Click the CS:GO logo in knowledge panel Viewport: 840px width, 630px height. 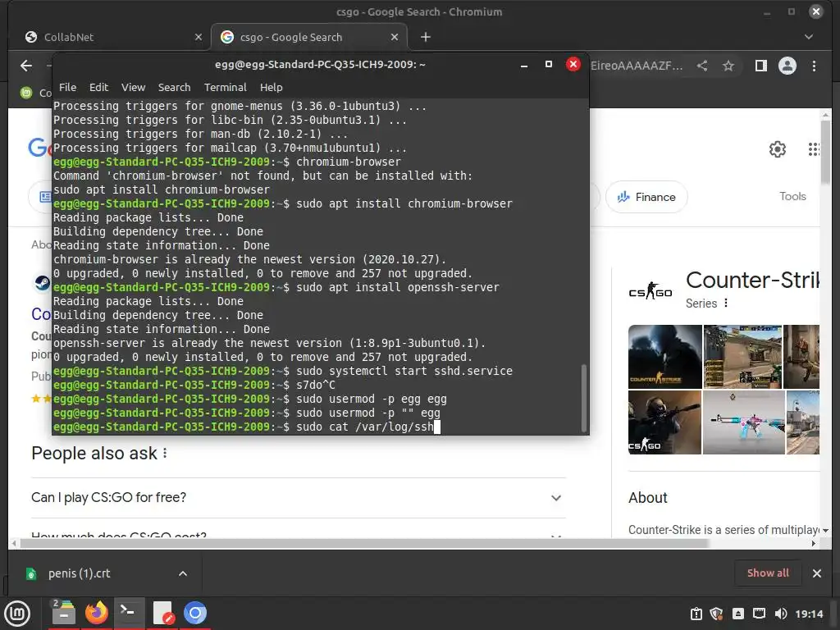(x=651, y=291)
